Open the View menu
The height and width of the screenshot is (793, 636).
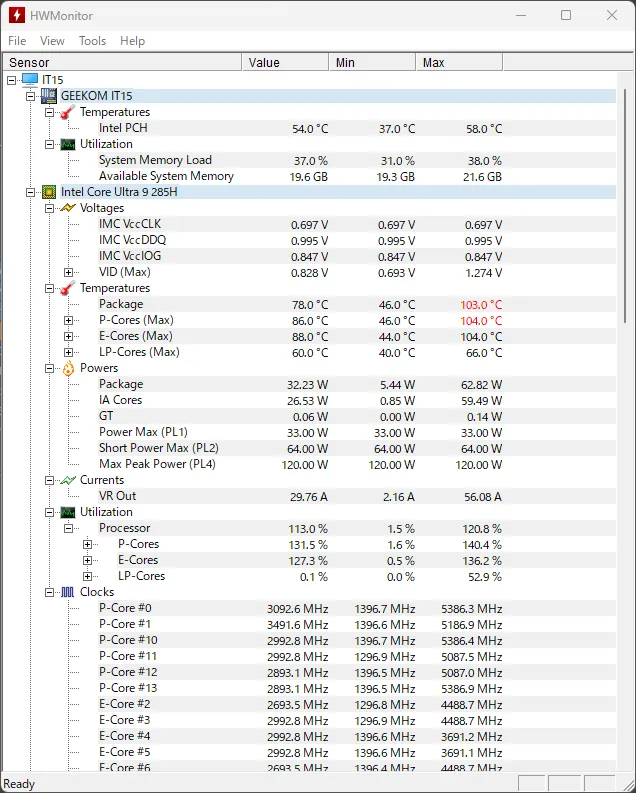tap(52, 40)
